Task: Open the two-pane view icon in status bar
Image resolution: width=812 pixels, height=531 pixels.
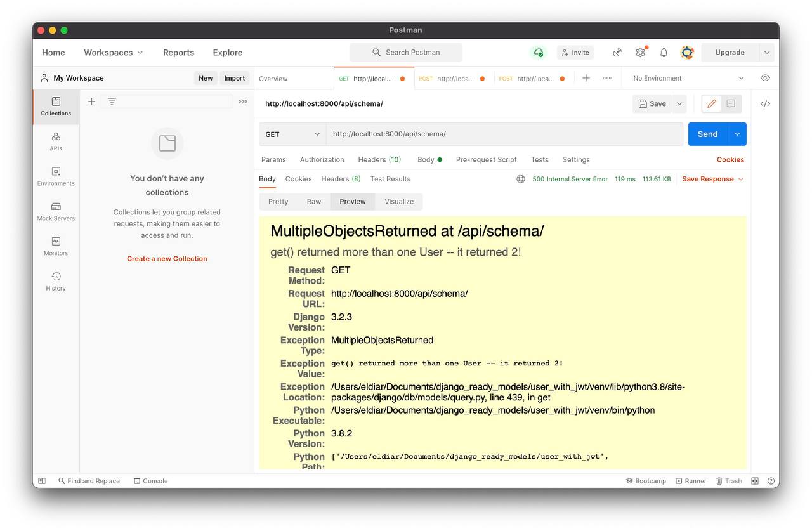Action: (x=755, y=481)
